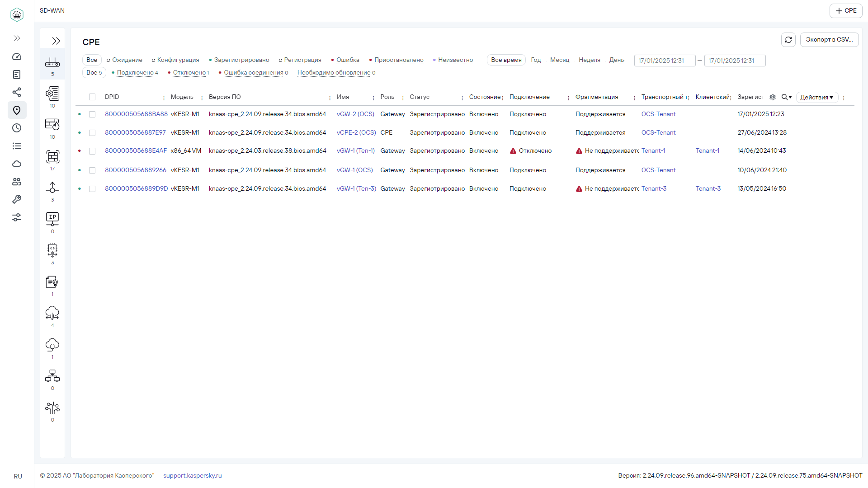Open Модель column options menu

click(202, 98)
